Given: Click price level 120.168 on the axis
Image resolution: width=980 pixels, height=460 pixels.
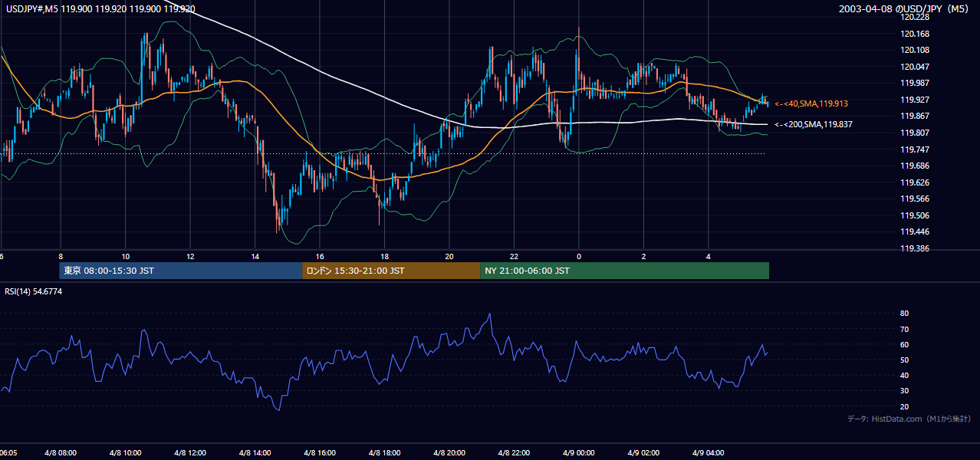Looking at the screenshot, I should click(x=916, y=34).
